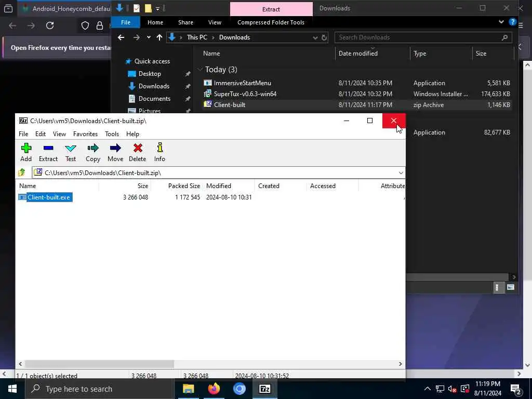Sort Explorer by Date modified column

pyautogui.click(x=358, y=54)
